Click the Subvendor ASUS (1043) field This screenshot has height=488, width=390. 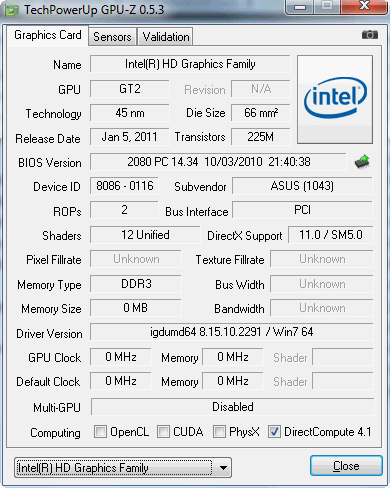click(x=302, y=186)
